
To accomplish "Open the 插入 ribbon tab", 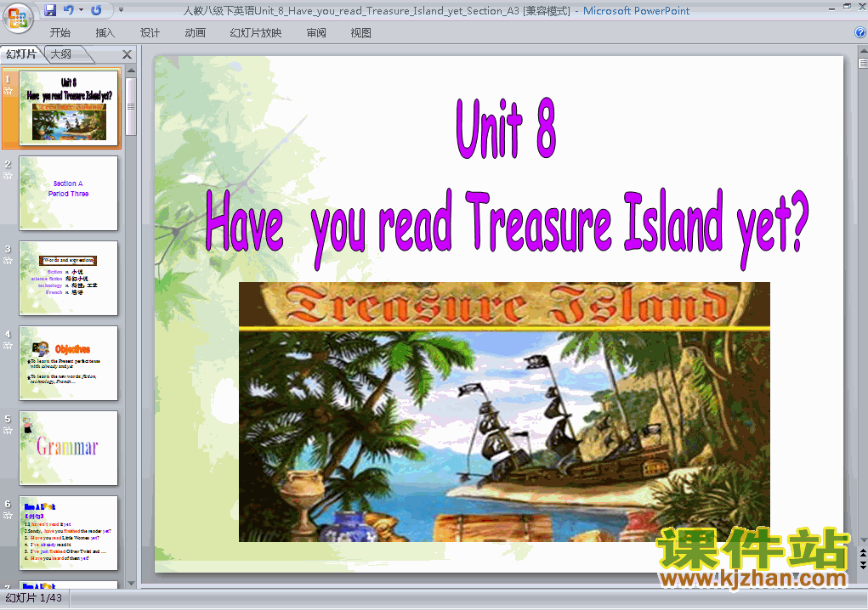I will pyautogui.click(x=105, y=32).
